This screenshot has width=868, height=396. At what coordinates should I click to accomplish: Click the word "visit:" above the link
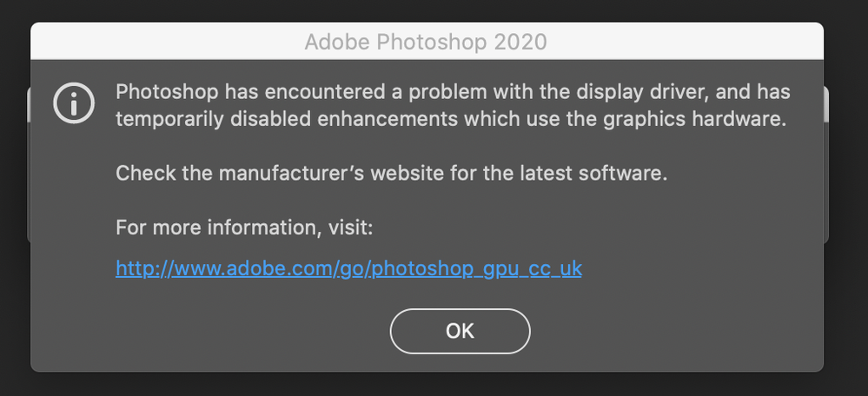point(350,228)
